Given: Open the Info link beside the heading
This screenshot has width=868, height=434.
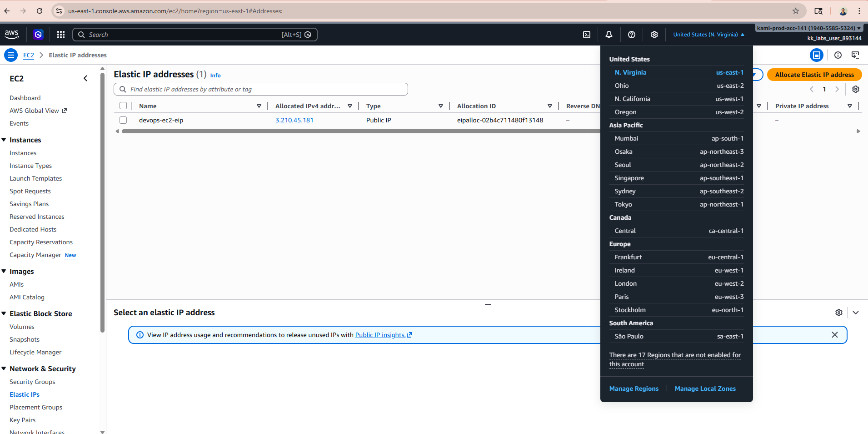Looking at the screenshot, I should pos(215,76).
